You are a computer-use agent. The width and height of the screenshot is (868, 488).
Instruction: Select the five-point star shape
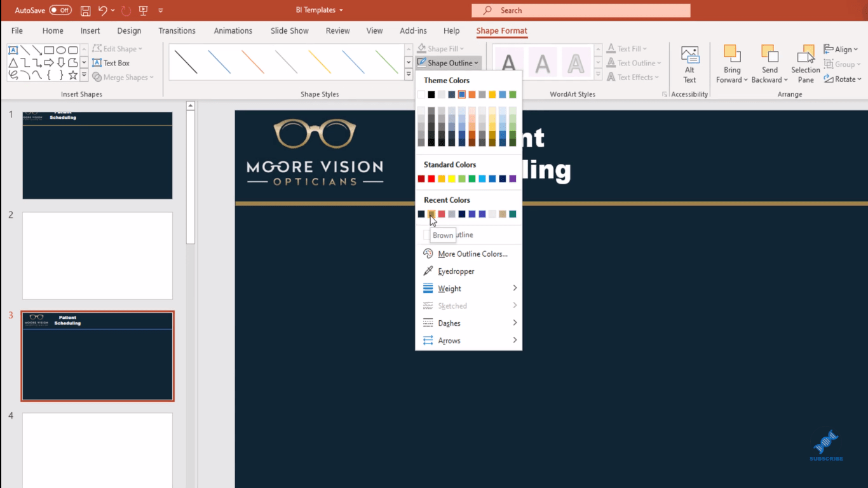pos(73,75)
